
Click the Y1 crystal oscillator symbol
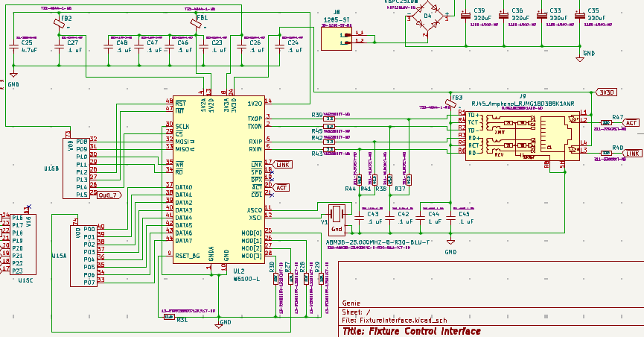(x=337, y=215)
